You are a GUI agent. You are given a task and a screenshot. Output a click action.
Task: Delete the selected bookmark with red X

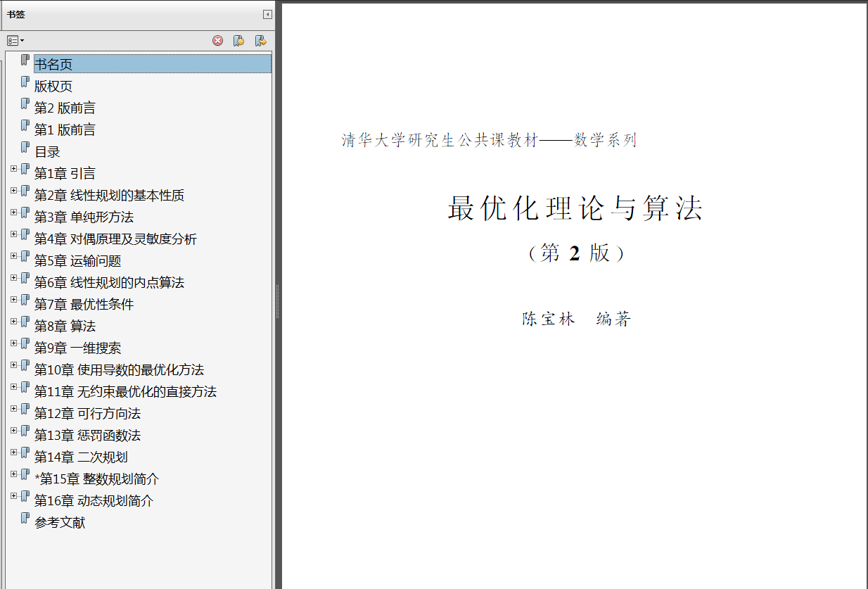click(218, 41)
